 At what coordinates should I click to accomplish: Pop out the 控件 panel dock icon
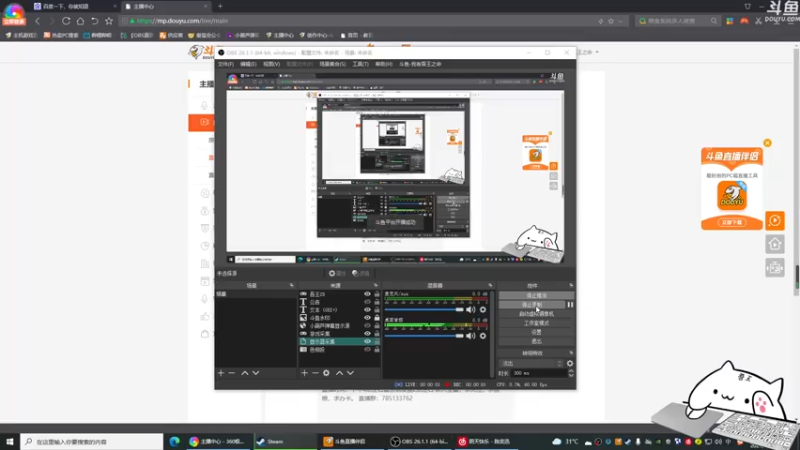tap(571, 285)
